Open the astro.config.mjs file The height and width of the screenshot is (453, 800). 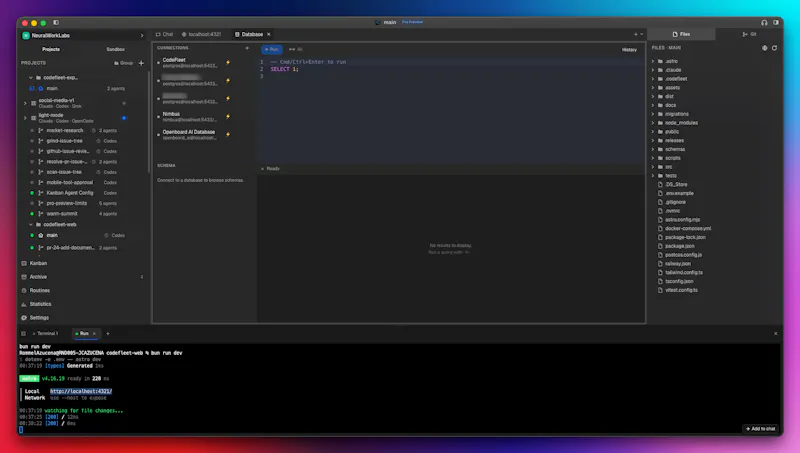(682, 219)
